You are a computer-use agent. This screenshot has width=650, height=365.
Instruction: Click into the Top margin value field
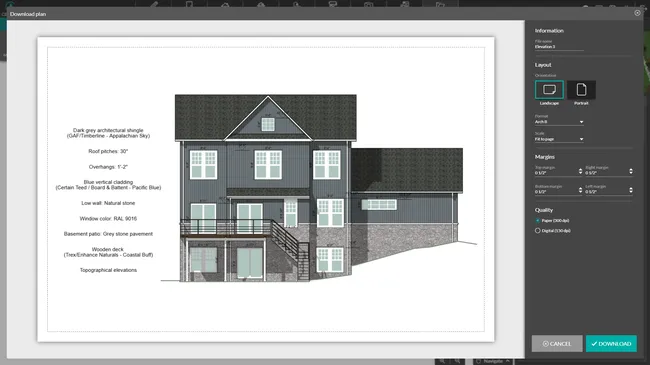click(555, 173)
